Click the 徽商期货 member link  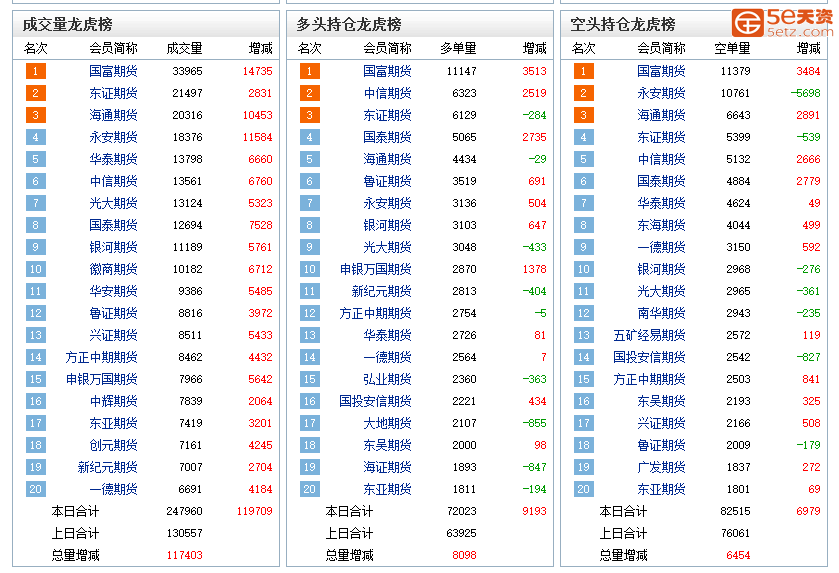[113, 269]
